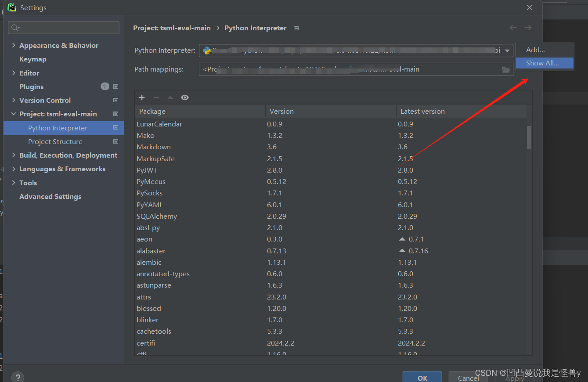The image size is (588, 382).
Task: Click project icon beside Project Structure row
Action: (116, 141)
